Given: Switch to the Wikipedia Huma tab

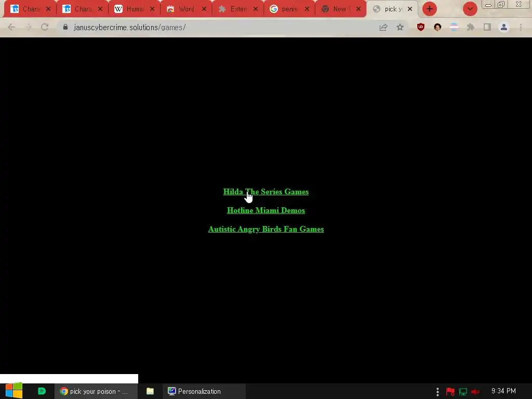Looking at the screenshot, I should 134,9.
